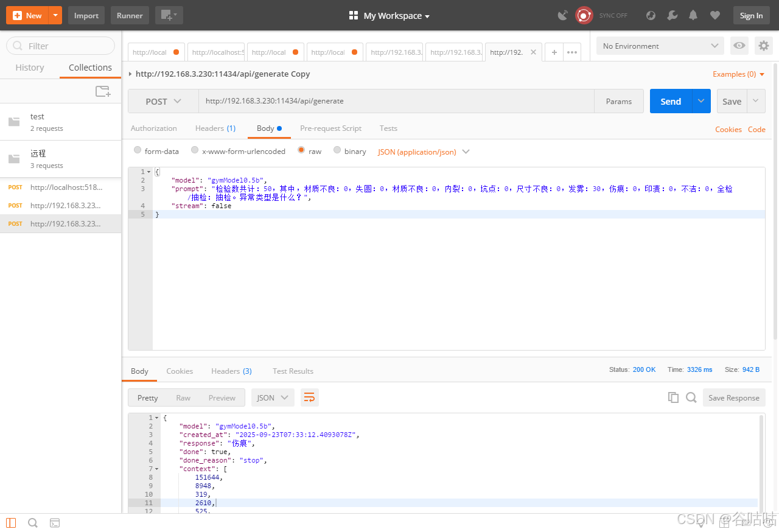The image size is (779, 532).
Task: Open manage environments gear icon
Action: (764, 46)
